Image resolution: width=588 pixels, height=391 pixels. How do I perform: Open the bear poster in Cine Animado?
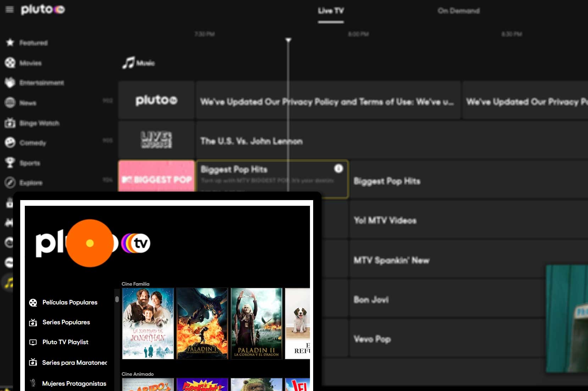click(x=256, y=385)
